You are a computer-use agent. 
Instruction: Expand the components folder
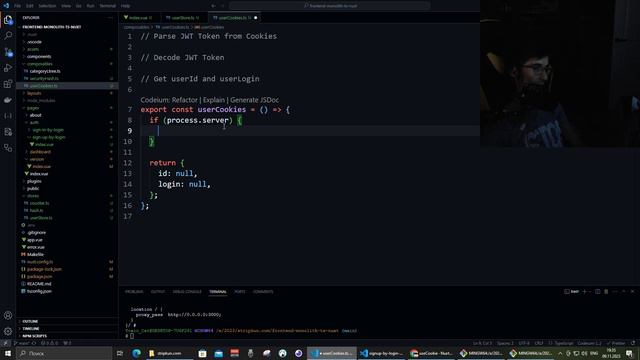tap(39, 56)
